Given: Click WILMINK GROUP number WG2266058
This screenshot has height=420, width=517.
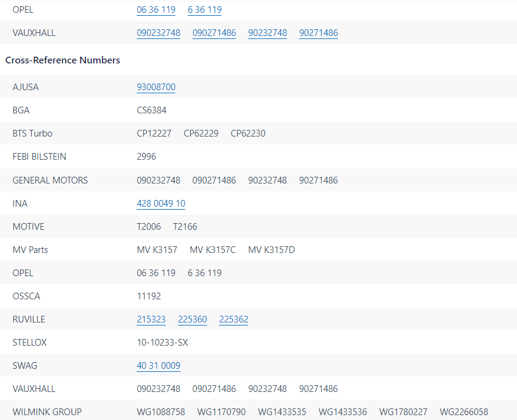Looking at the screenshot, I should [464, 411].
